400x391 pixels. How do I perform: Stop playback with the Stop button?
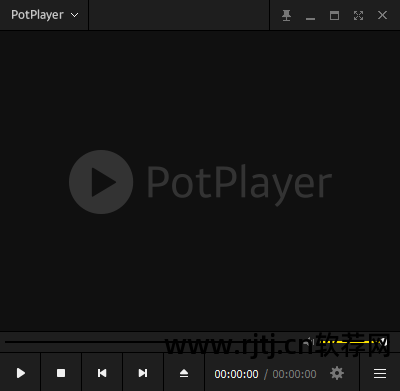61,373
